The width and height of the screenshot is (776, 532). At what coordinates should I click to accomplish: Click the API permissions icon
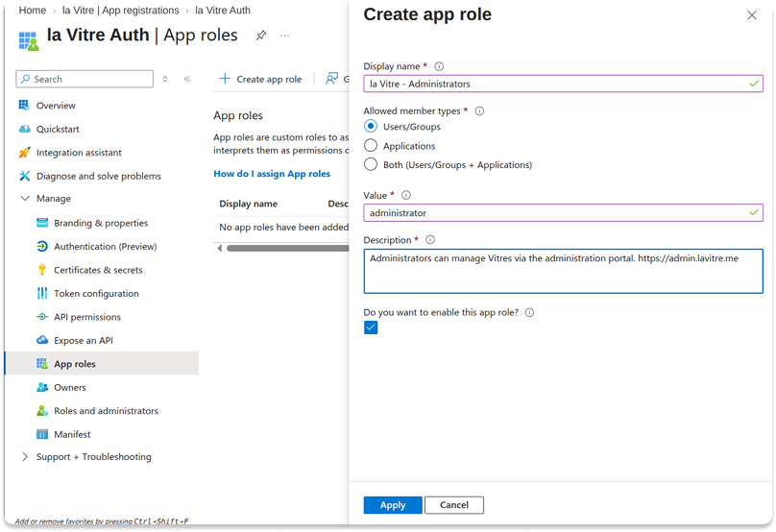click(42, 317)
